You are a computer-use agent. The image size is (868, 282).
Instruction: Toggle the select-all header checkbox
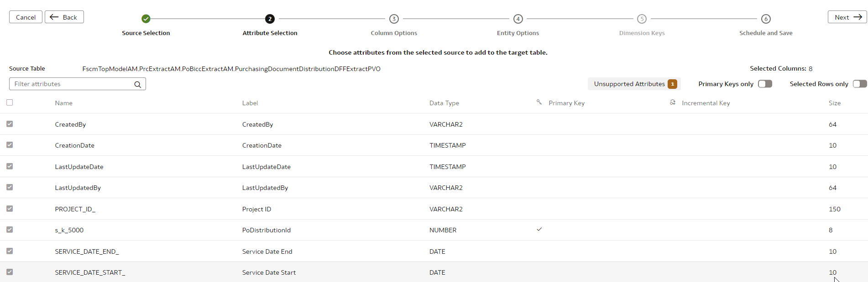coord(10,103)
